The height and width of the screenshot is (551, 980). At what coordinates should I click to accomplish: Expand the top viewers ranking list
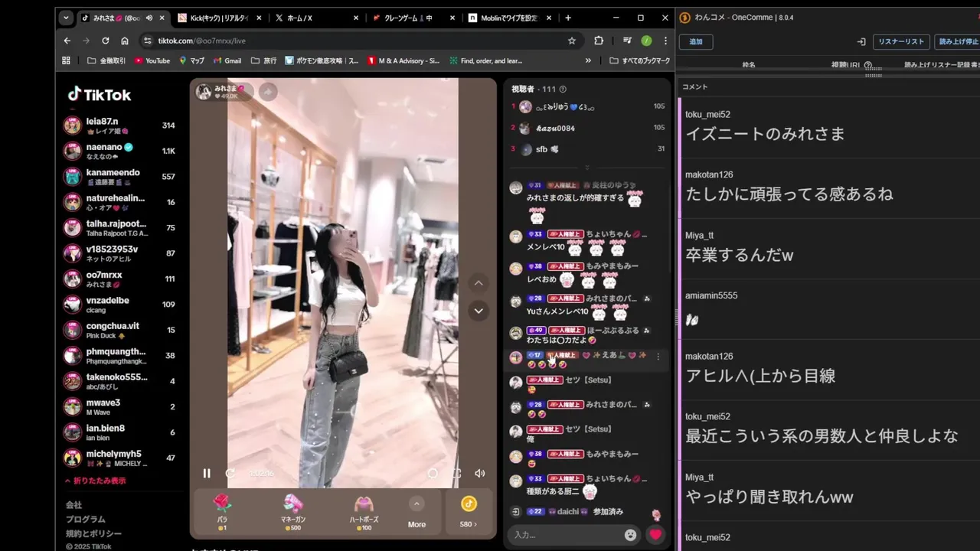coord(586,167)
